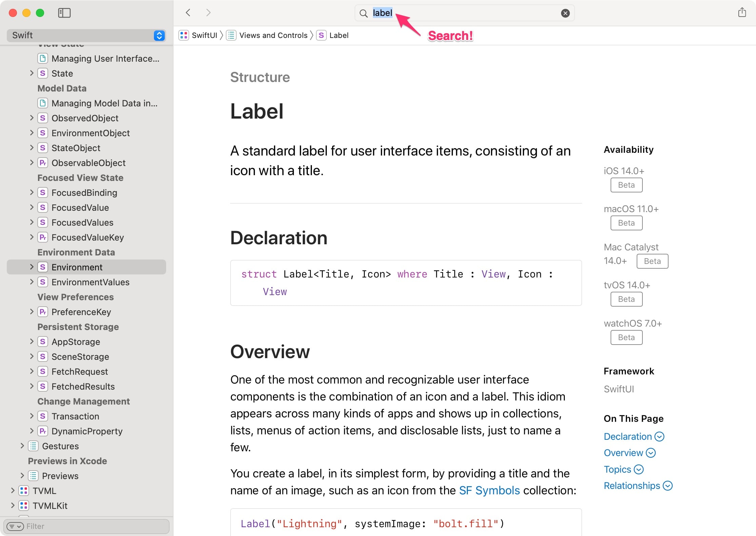Click the share icon in toolbar
756x536 pixels.
click(742, 13)
